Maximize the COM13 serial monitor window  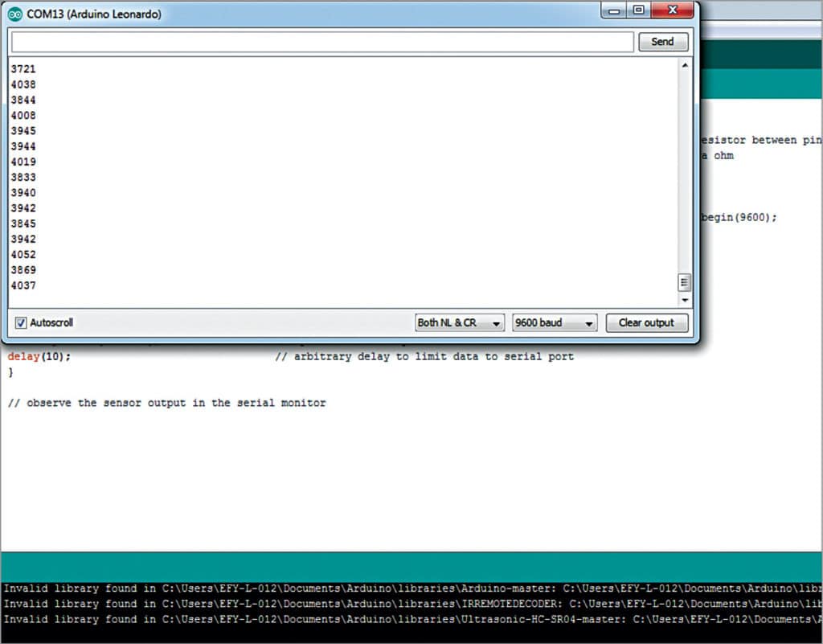click(639, 10)
